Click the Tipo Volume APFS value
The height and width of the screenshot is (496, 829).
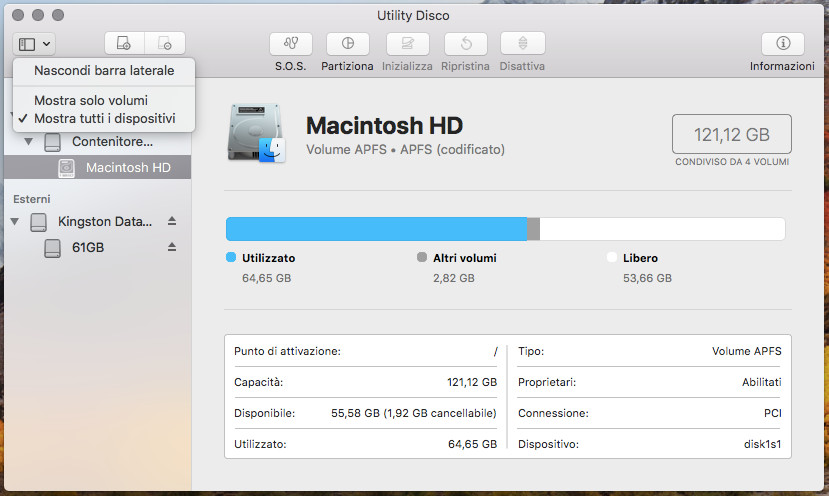click(747, 351)
